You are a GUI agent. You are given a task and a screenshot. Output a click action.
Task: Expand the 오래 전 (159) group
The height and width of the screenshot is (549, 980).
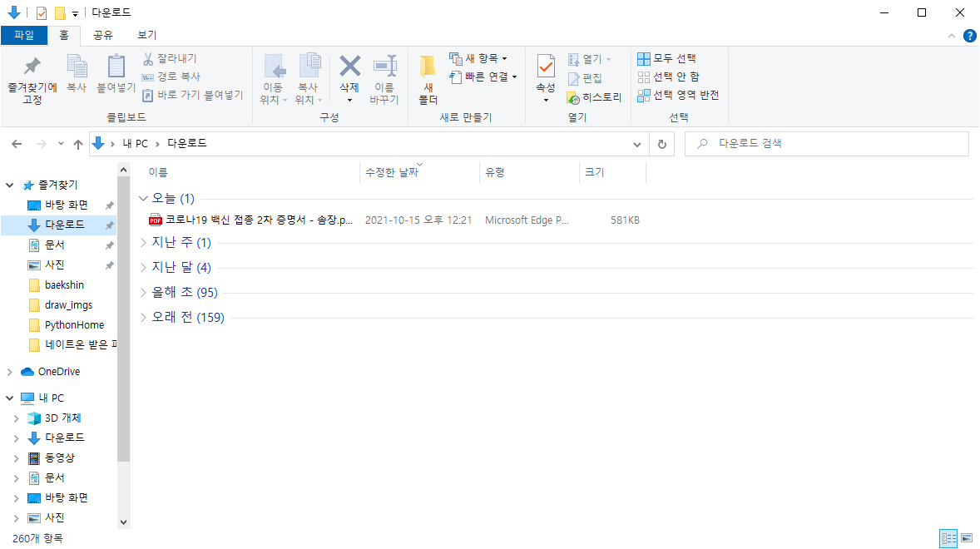143,317
